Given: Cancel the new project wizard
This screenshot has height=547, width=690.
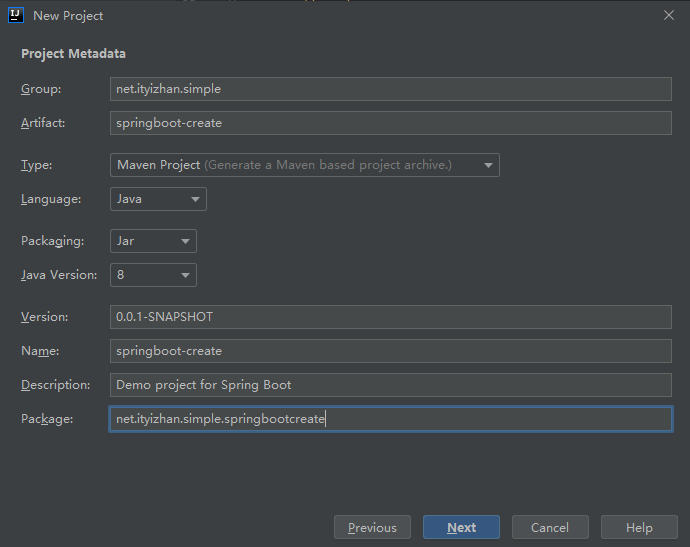Looking at the screenshot, I should [x=550, y=527].
